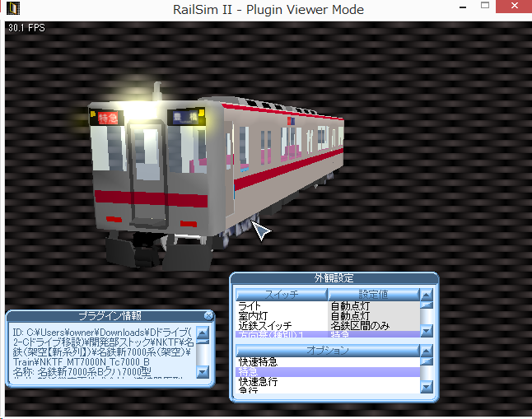This screenshot has height=419, width=532.
Task: Choose 快速特急 option
Action: pos(328,361)
